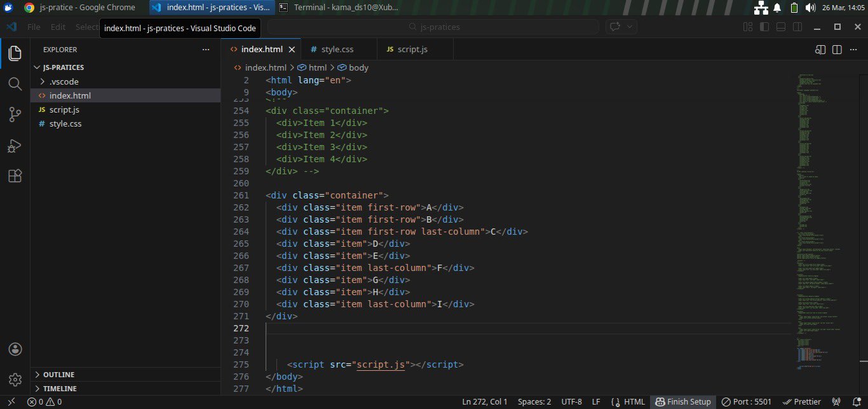Switch to the script.js editor tab

pos(412,50)
